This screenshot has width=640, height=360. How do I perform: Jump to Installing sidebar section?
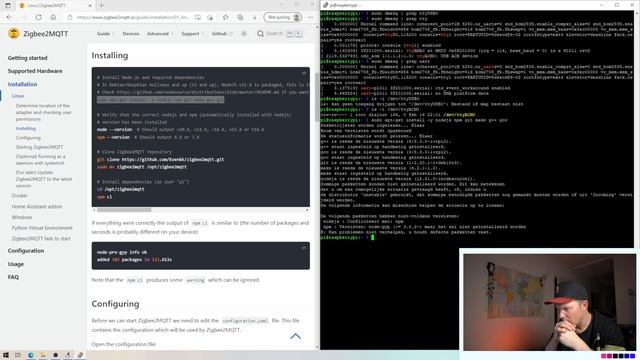(x=26, y=129)
